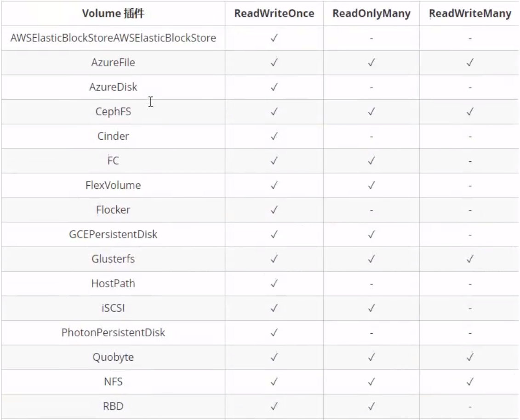Click the iSCSI ReadOnlyMany checkmark
Viewport: 520px width, 420px height.
[371, 308]
